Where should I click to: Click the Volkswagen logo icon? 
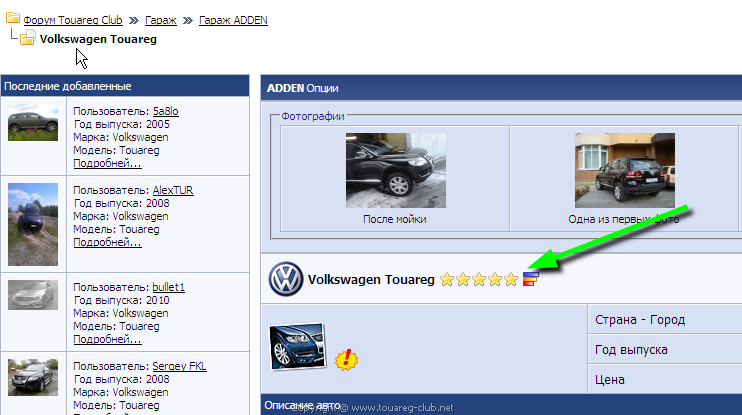[x=286, y=279]
